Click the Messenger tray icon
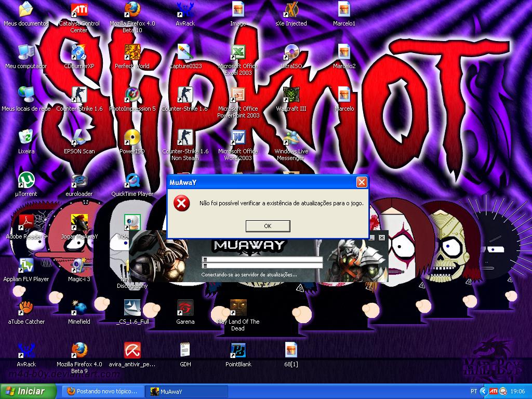The width and height of the screenshot is (532, 399). pyautogui.click(x=503, y=391)
